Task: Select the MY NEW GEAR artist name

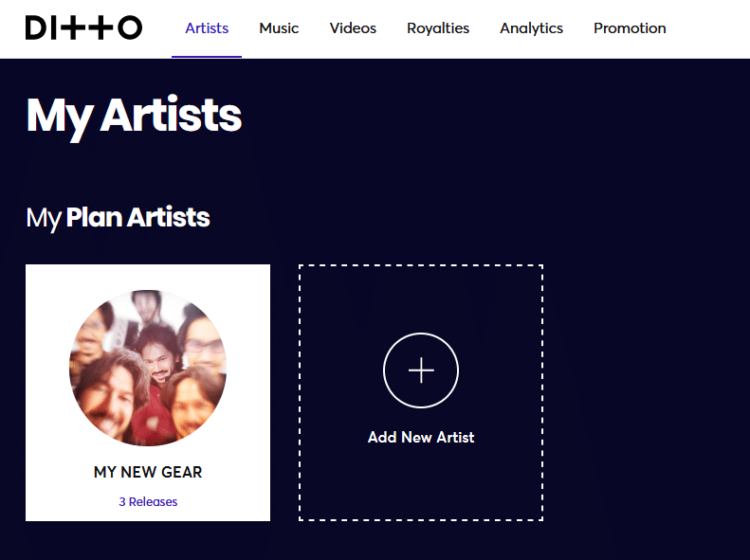Action: coord(148,472)
